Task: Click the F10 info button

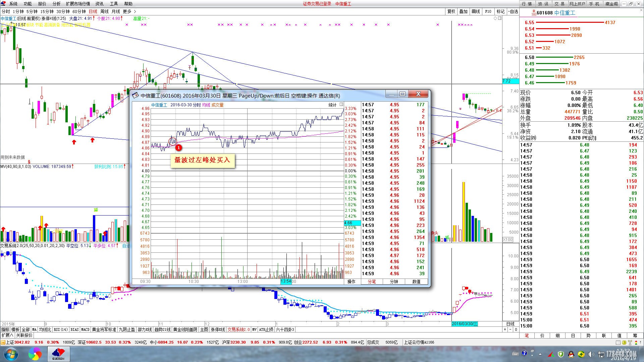Action: coord(488,11)
